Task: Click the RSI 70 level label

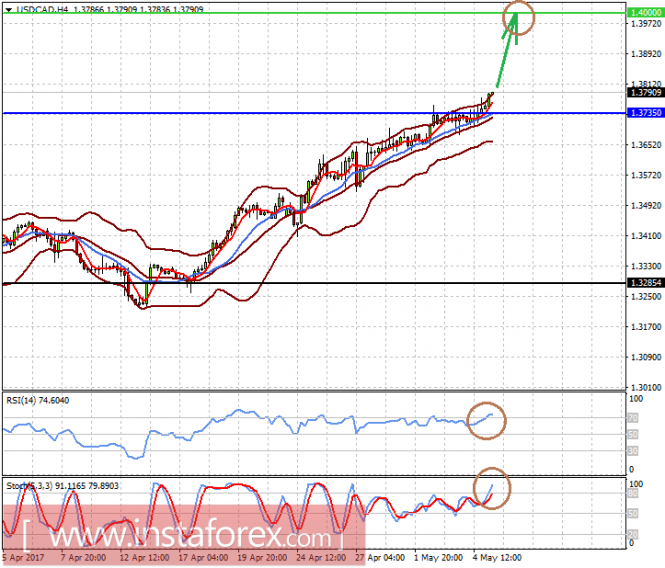Action: coord(633,418)
